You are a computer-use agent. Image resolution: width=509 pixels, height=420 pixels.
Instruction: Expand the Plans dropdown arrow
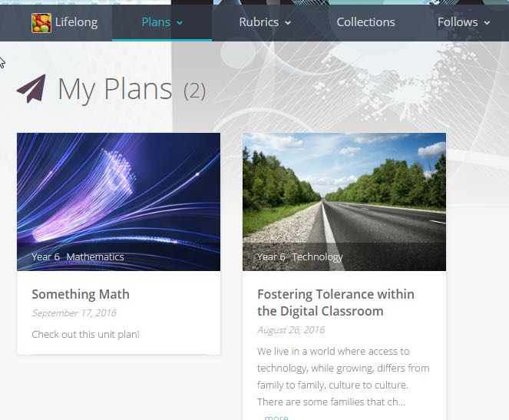click(180, 23)
